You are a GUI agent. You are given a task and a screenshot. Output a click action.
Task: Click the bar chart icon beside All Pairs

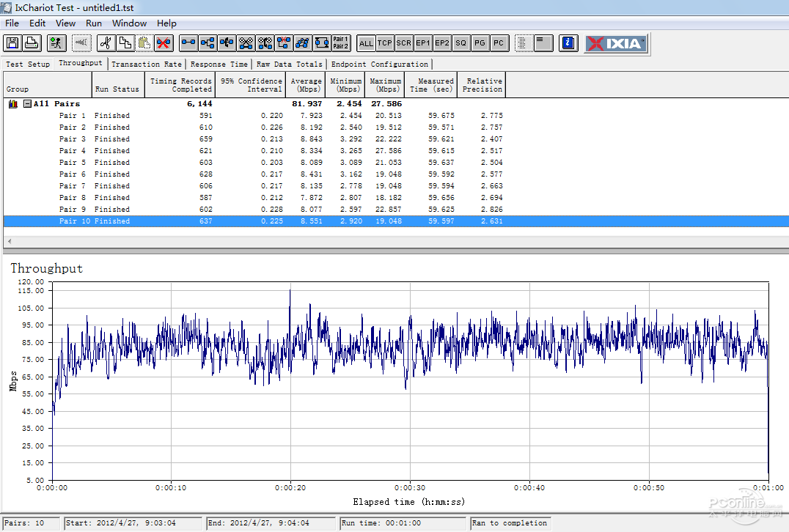tap(13, 104)
